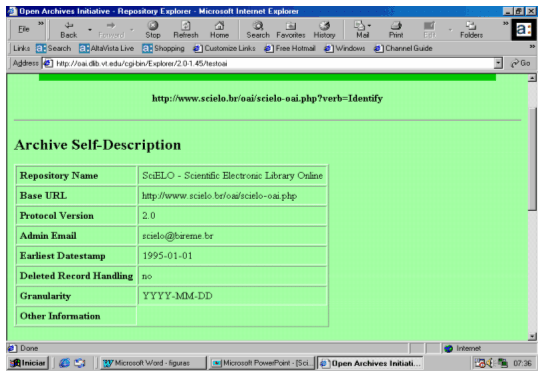This screenshot has width=544, height=378.
Task: Click the Folders toolbar button
Action: [471, 30]
